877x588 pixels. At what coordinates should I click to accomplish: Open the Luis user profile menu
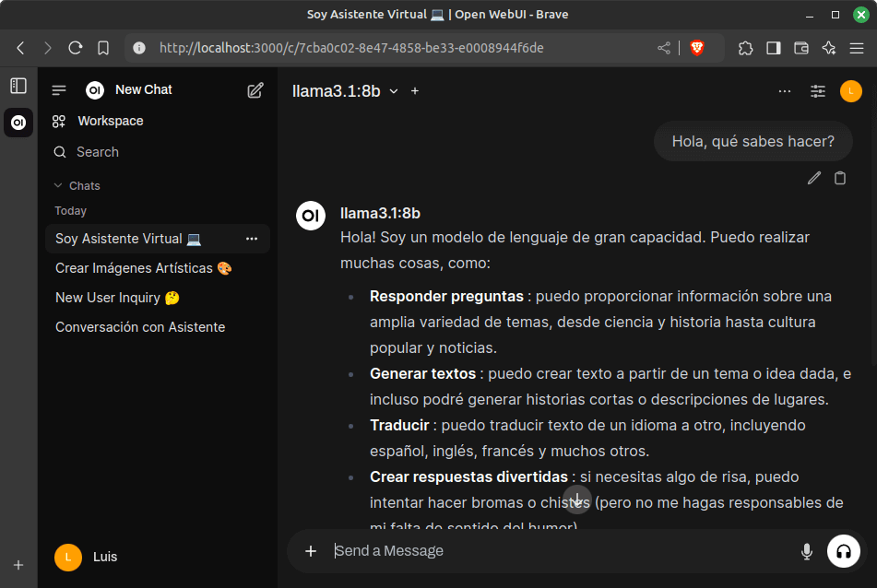pos(92,557)
